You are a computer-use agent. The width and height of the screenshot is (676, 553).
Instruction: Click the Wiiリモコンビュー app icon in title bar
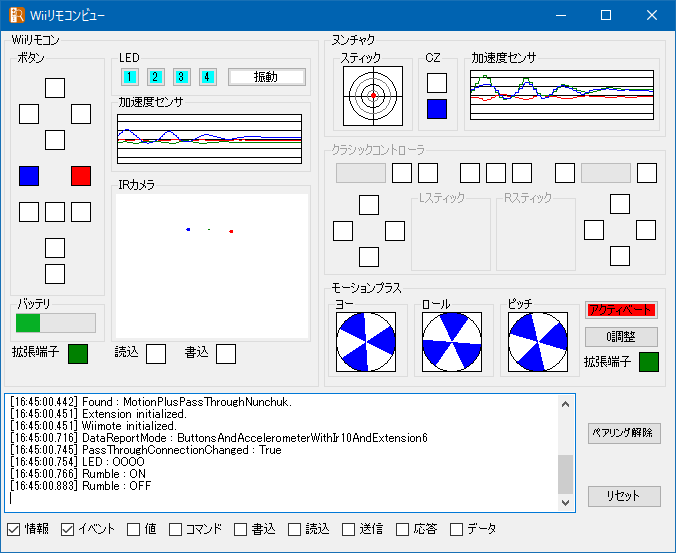click(x=17, y=16)
